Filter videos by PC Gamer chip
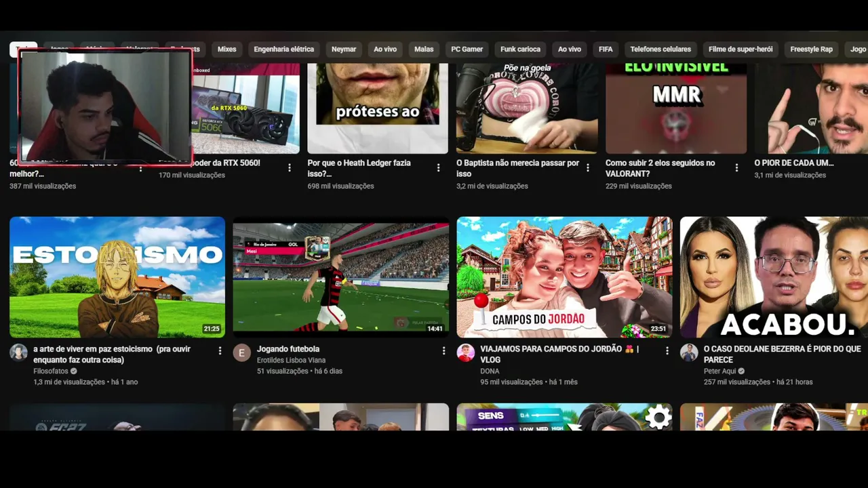 click(467, 49)
